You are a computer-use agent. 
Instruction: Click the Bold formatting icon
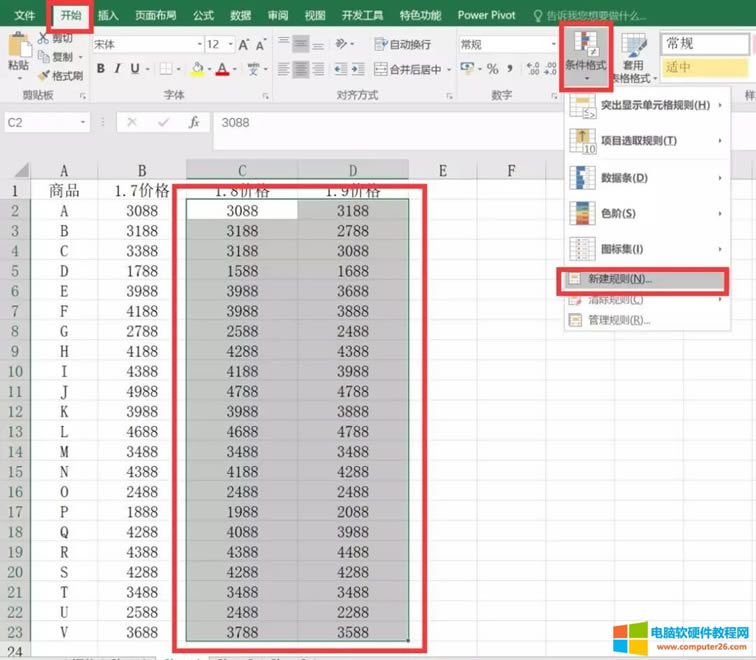(x=100, y=69)
